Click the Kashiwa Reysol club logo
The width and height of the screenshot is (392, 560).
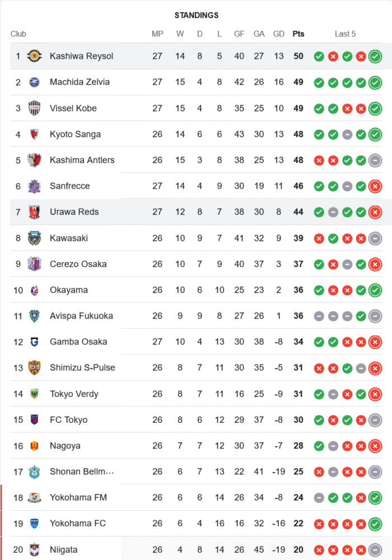click(x=35, y=56)
